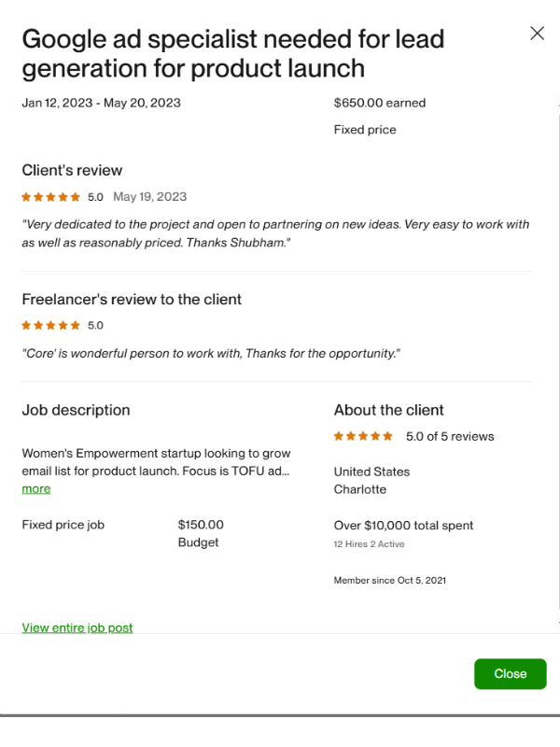Viewport: 560px width, 747px height.
Task: Click the Member since Oct 5, 2021 text
Action: [x=390, y=581]
